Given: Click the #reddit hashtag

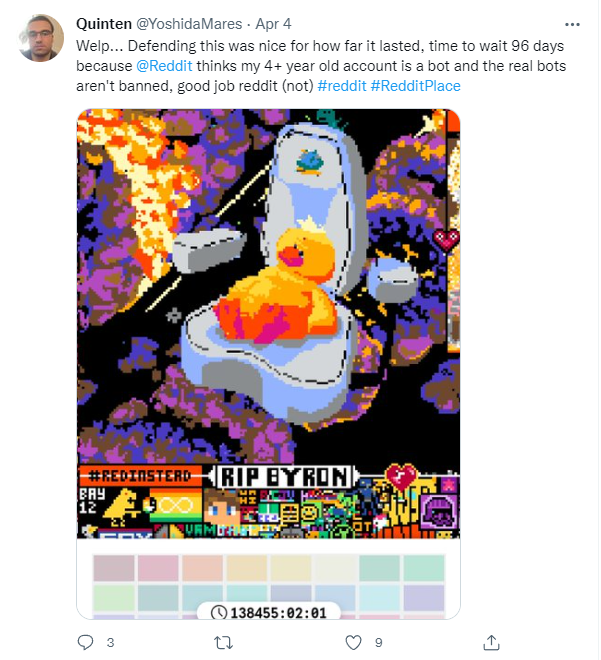Looking at the screenshot, I should [342, 86].
